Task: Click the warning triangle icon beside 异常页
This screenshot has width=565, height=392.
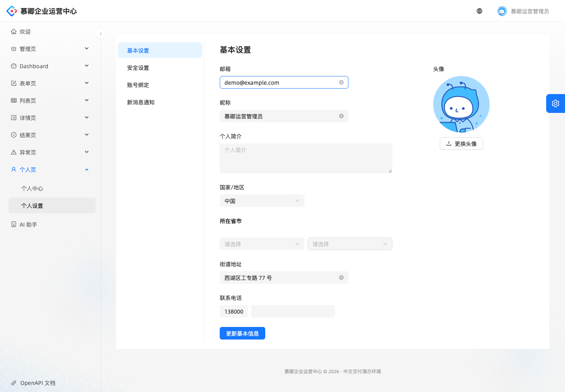Action: coord(14,152)
